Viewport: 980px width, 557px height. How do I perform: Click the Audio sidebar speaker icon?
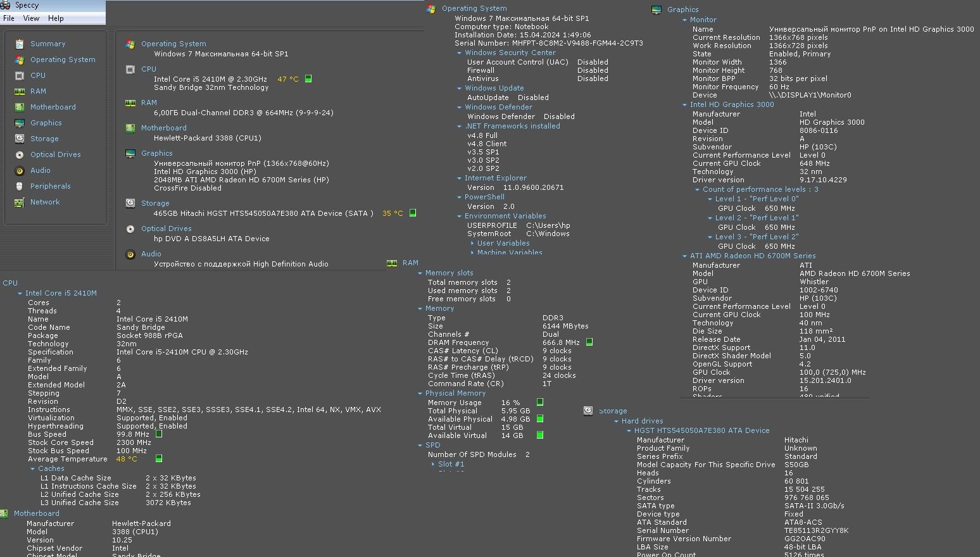(20, 170)
